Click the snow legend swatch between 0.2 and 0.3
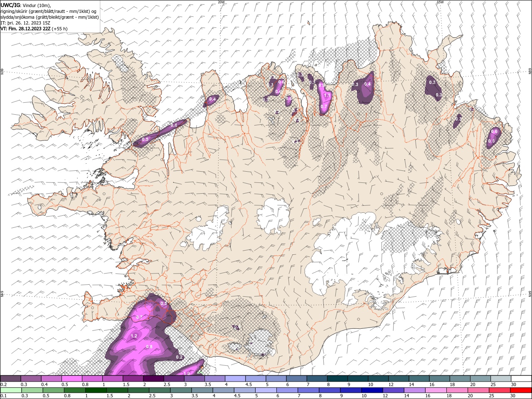 coord(10,378)
